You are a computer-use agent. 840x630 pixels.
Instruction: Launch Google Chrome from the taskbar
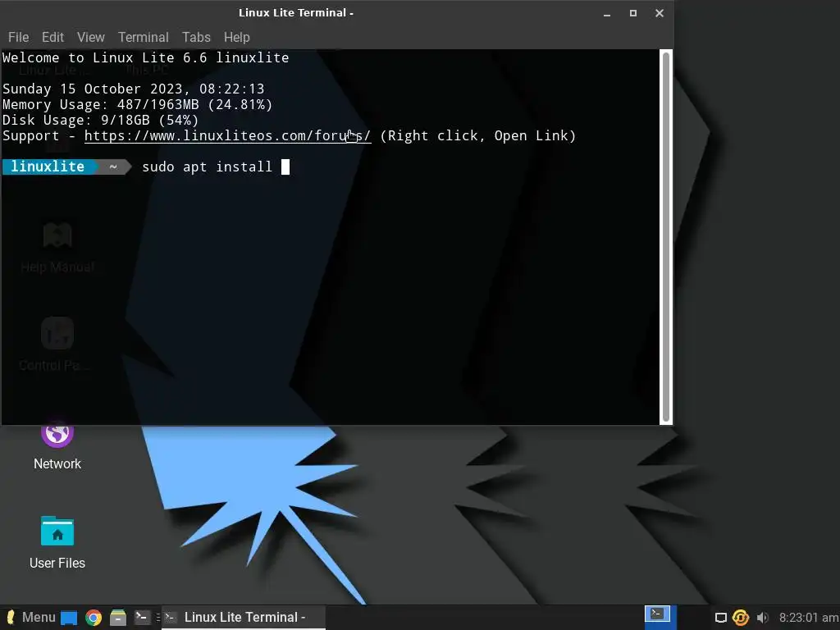(94, 618)
